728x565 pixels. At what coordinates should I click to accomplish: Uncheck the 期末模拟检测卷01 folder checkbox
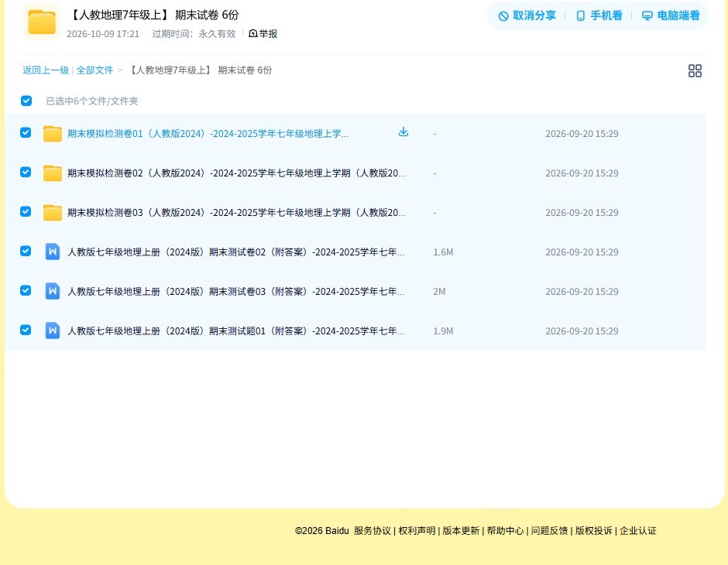[26, 132]
